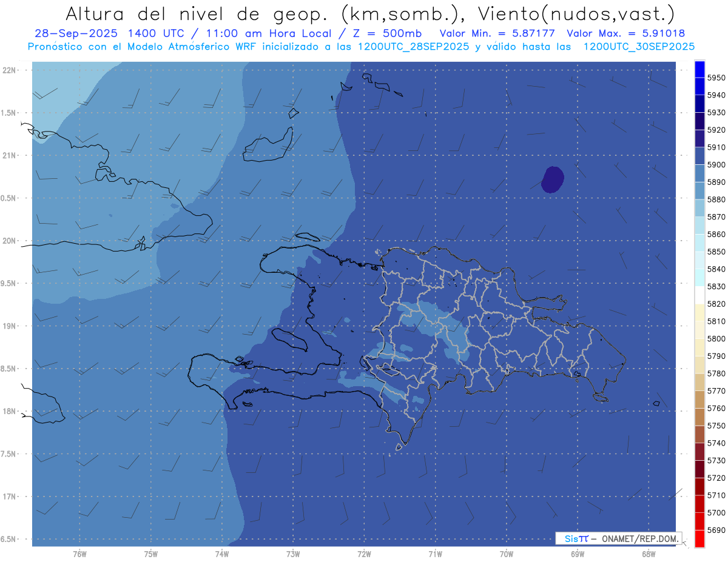This screenshot has width=728, height=562.
Task: Click the "Valor Min. = 5.87177" text
Action: [499, 33]
